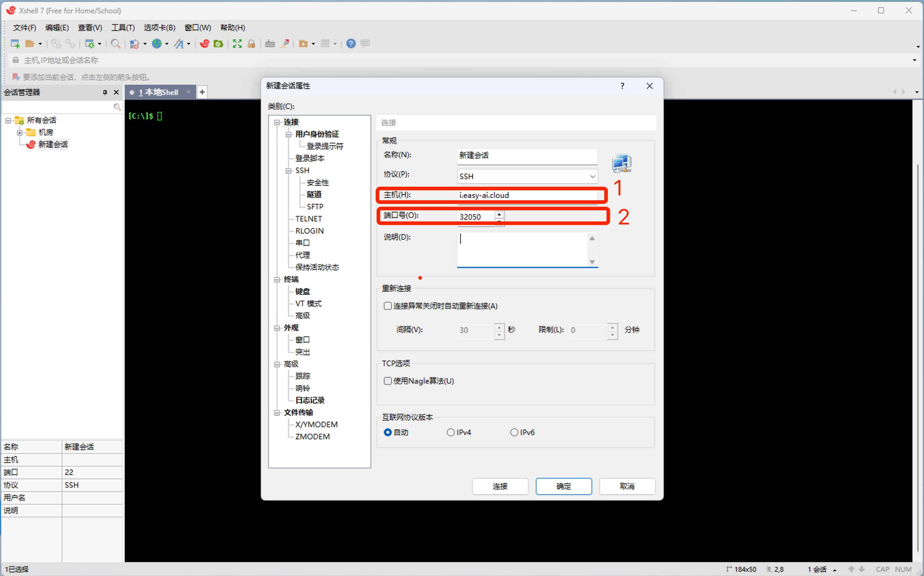Open the 工具(T) menu
Viewport: 924px width, 576px height.
coord(123,28)
